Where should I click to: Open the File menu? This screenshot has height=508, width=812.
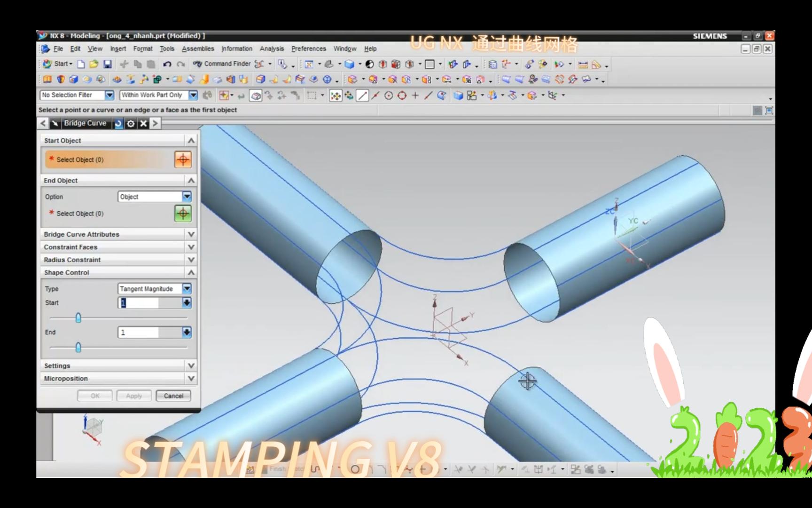58,48
